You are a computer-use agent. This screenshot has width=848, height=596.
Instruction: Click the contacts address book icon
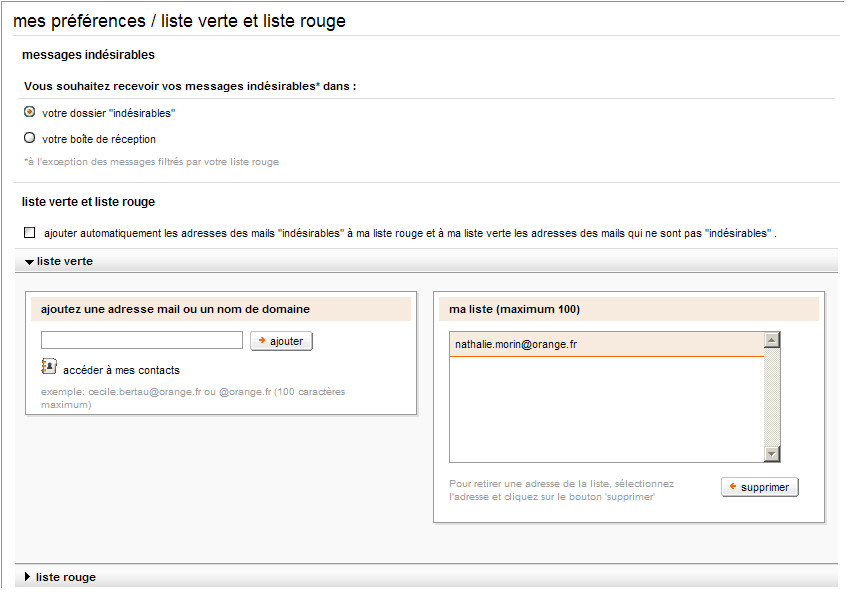(x=49, y=367)
